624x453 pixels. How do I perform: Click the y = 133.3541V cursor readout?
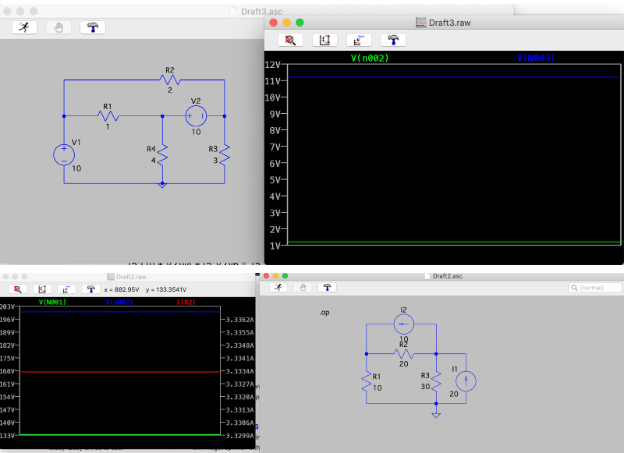166,289
